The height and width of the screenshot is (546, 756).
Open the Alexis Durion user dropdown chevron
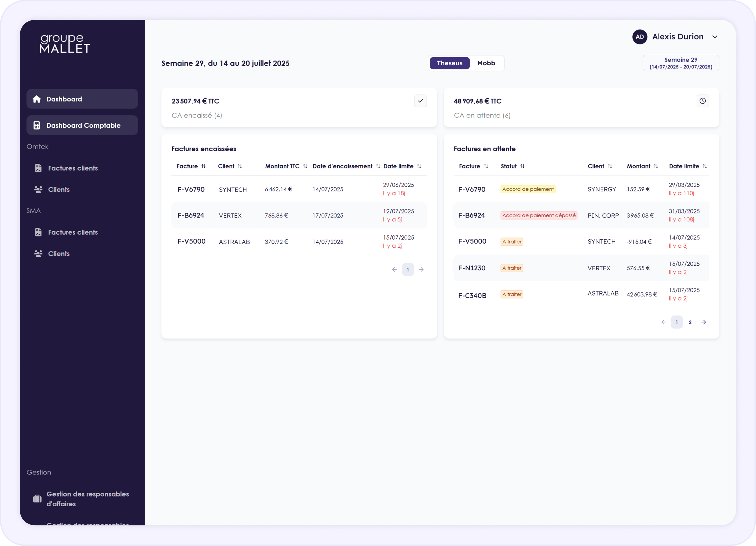pos(715,37)
